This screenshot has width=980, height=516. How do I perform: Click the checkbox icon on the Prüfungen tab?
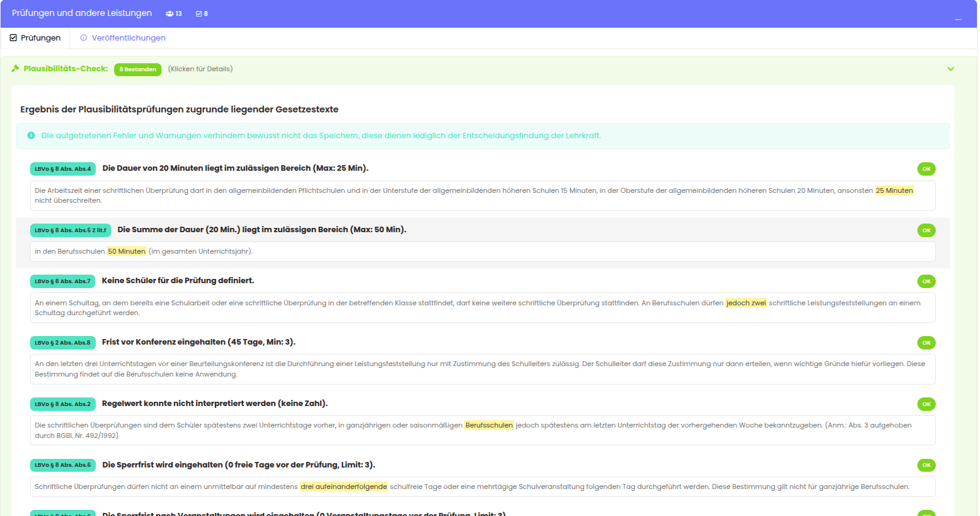click(x=14, y=38)
